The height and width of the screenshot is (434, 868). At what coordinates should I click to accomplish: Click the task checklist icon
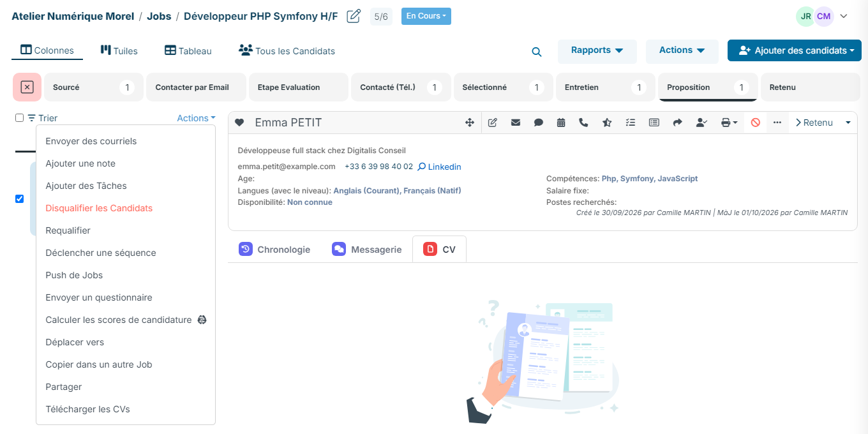click(x=631, y=123)
